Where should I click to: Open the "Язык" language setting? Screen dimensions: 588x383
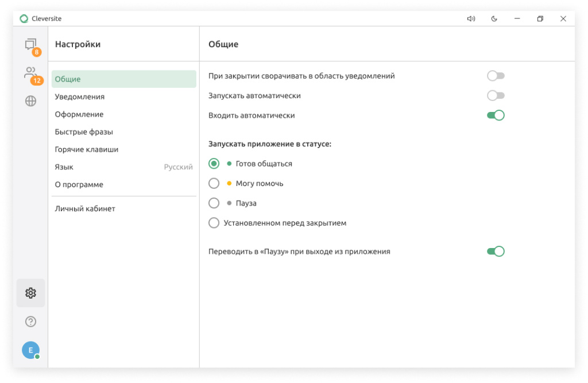123,167
